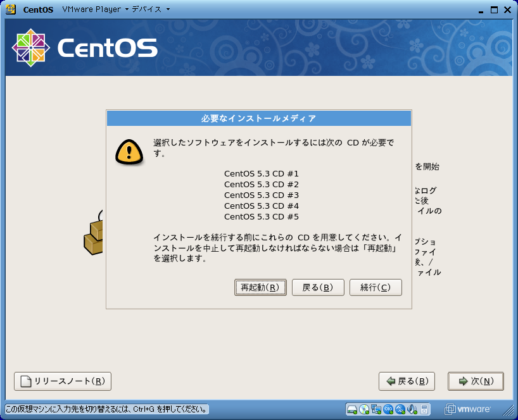Click the text CentOS 5.3 CD #2
The image size is (518, 420).
262,185
